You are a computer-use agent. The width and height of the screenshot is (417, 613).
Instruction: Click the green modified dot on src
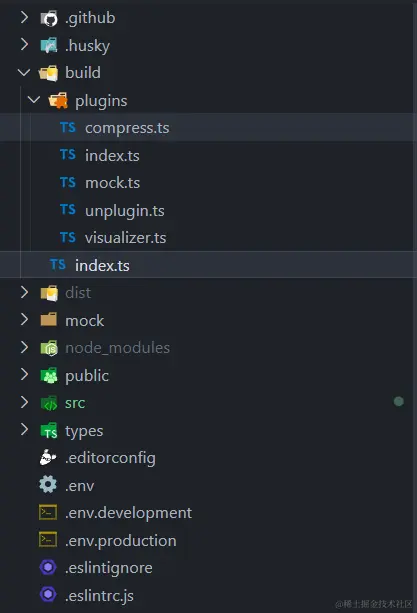pyautogui.click(x=399, y=401)
